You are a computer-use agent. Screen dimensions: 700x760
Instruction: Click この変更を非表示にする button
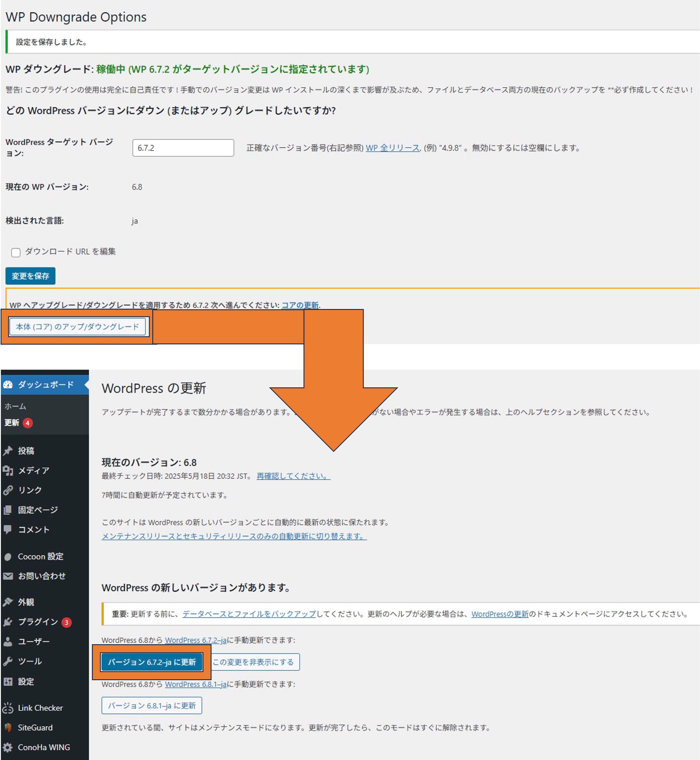(253, 662)
